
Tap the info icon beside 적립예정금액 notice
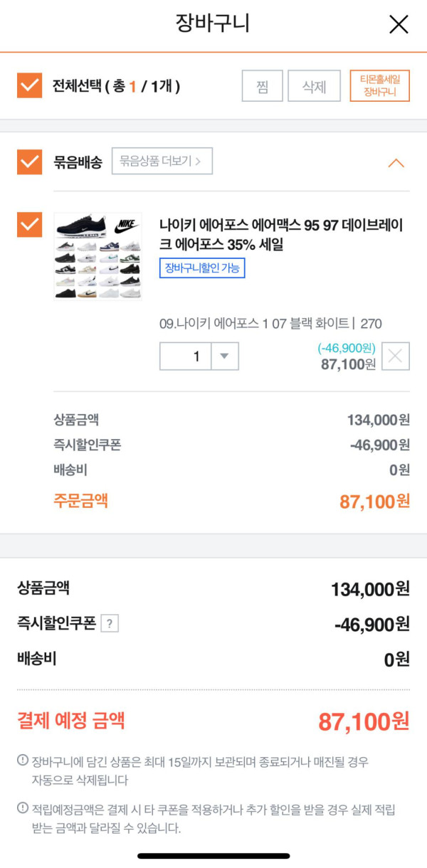[x=23, y=809]
